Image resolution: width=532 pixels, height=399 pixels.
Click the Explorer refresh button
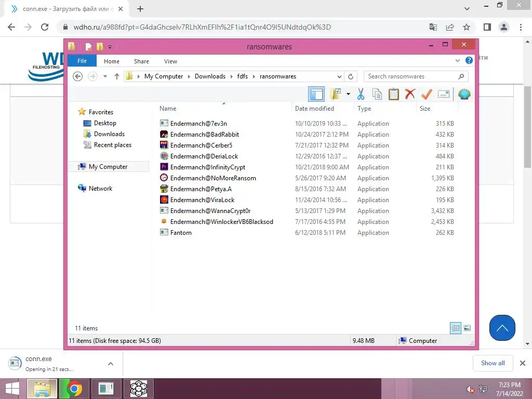pyautogui.click(x=351, y=76)
